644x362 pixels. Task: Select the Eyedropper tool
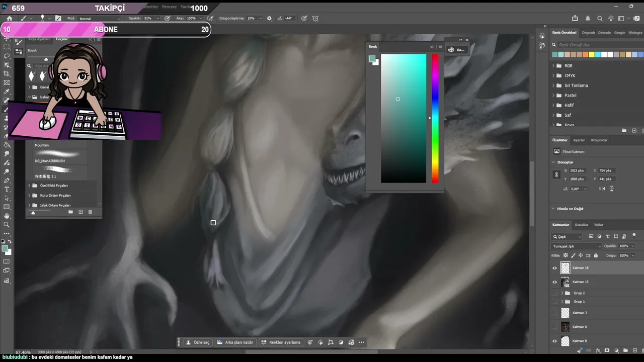pyautogui.click(x=7, y=92)
